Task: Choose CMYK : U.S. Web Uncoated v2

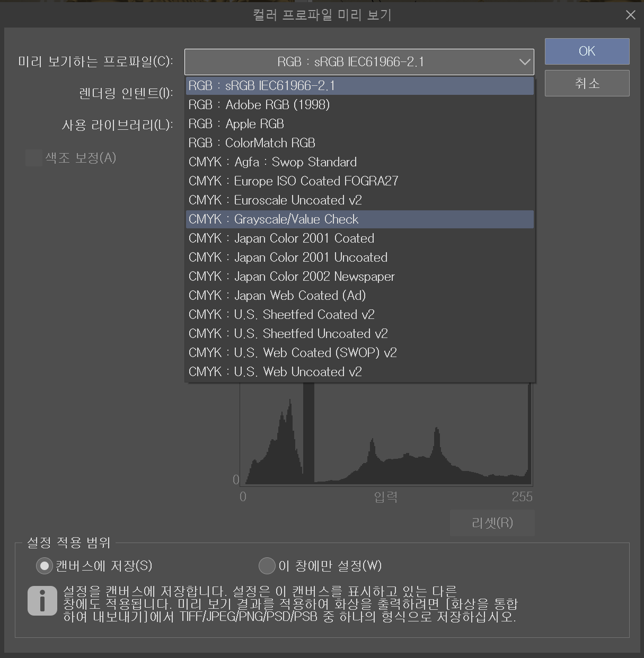Action: point(359,372)
